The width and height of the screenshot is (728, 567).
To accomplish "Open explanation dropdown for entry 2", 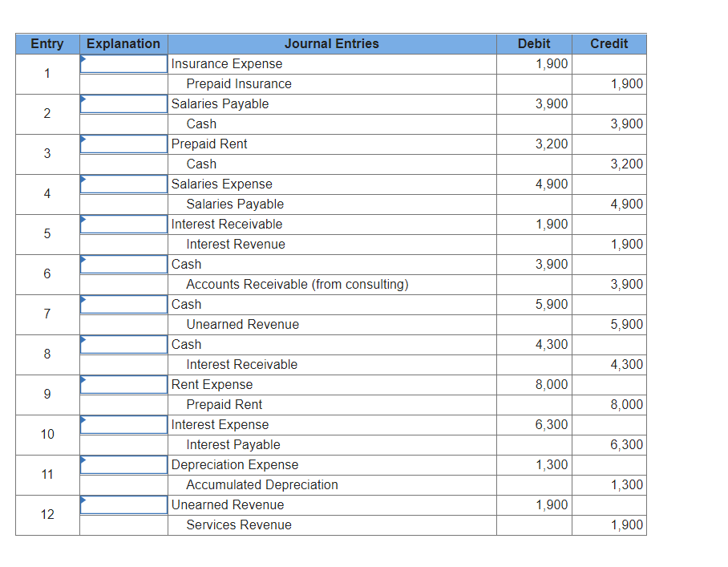I will tap(123, 104).
